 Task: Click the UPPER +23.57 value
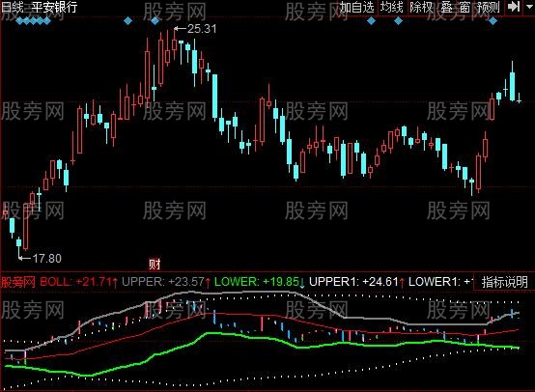166,282
